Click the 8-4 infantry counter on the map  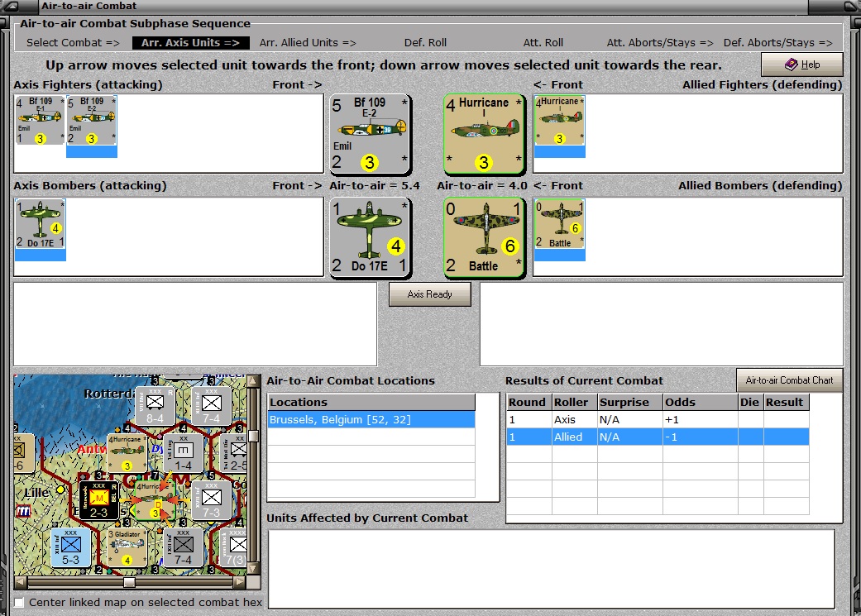[x=155, y=406]
